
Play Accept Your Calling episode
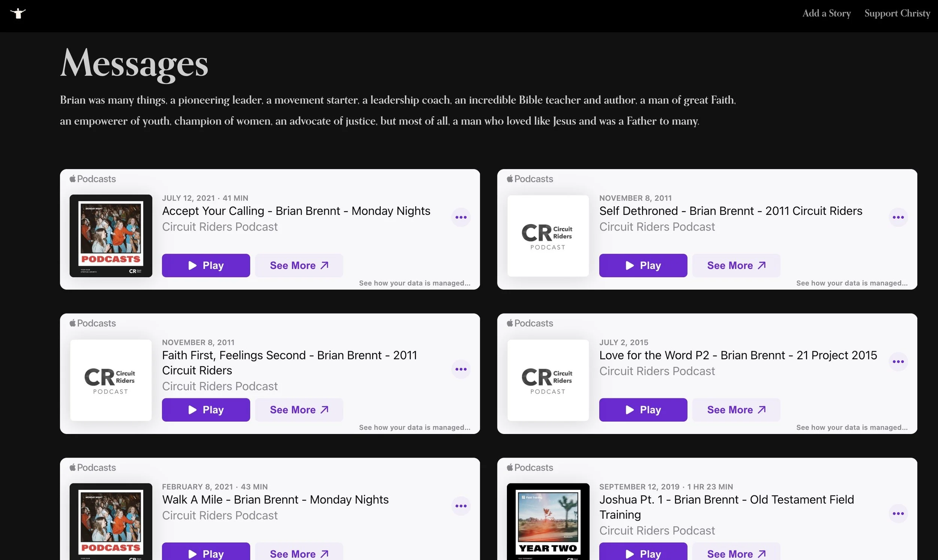pyautogui.click(x=206, y=265)
